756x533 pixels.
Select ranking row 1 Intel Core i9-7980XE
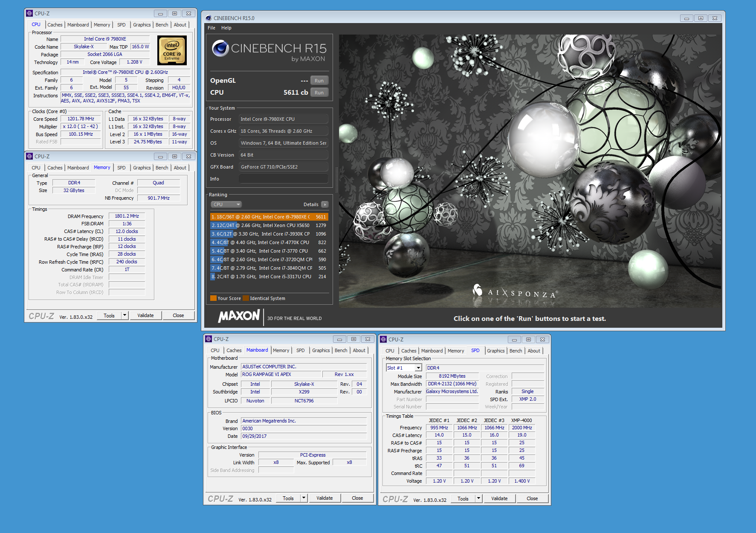269,217
